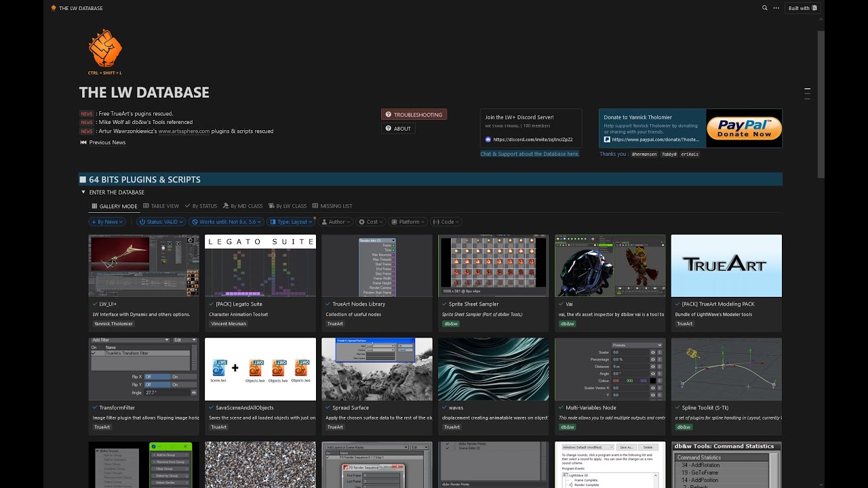Open the Status: VALID filter dropdown
Image resolution: width=868 pixels, height=488 pixels.
[x=161, y=222]
